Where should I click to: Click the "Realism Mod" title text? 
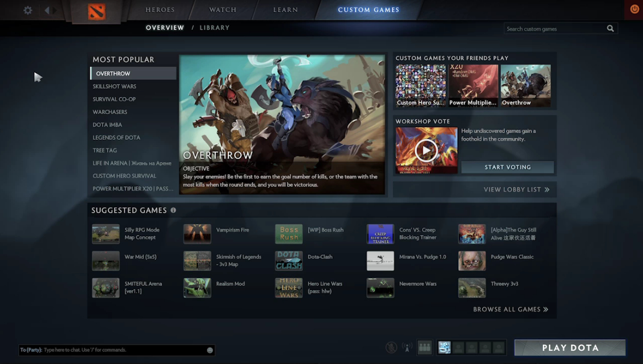[x=230, y=284]
